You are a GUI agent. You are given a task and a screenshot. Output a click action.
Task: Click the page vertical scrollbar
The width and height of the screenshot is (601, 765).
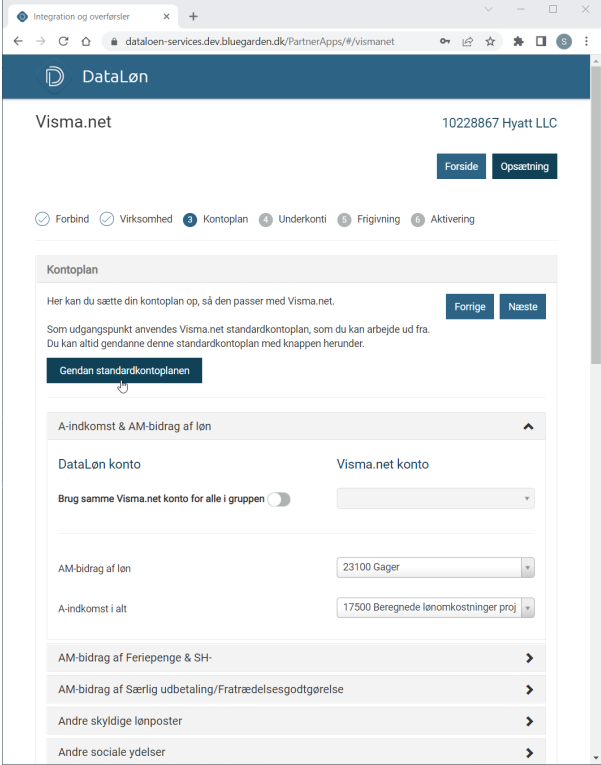(596, 215)
